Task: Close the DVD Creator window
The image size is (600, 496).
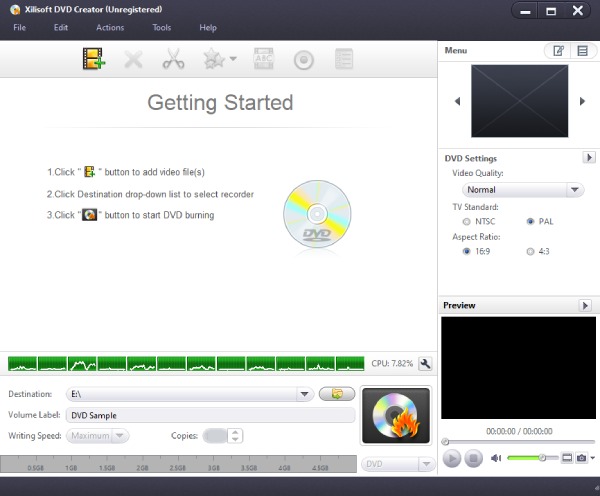Action: pos(577,11)
